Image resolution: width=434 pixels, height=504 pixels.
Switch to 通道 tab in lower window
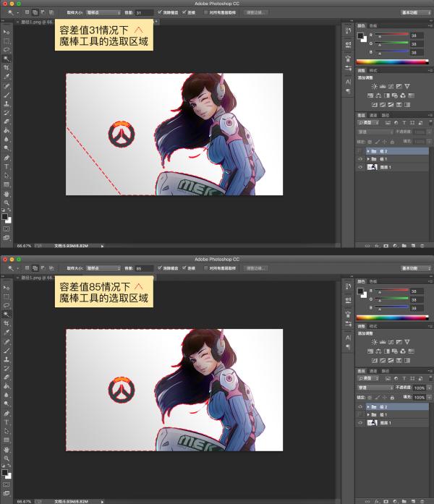coord(373,371)
